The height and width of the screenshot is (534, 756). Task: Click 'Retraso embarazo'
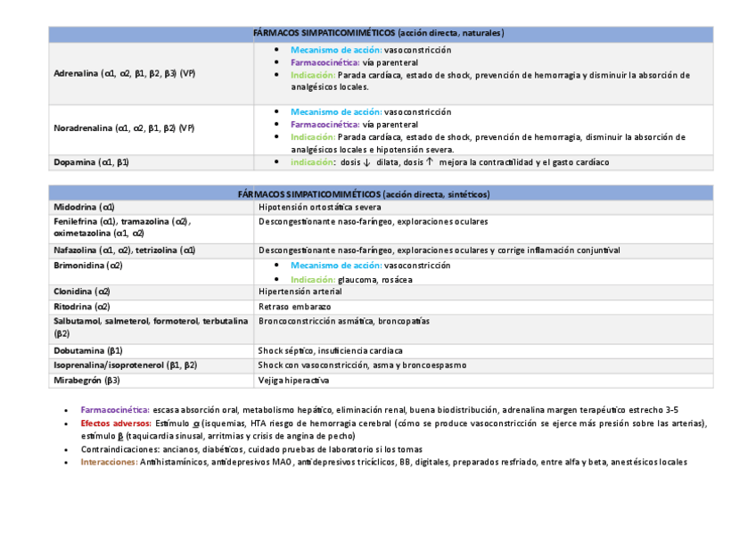point(294,307)
